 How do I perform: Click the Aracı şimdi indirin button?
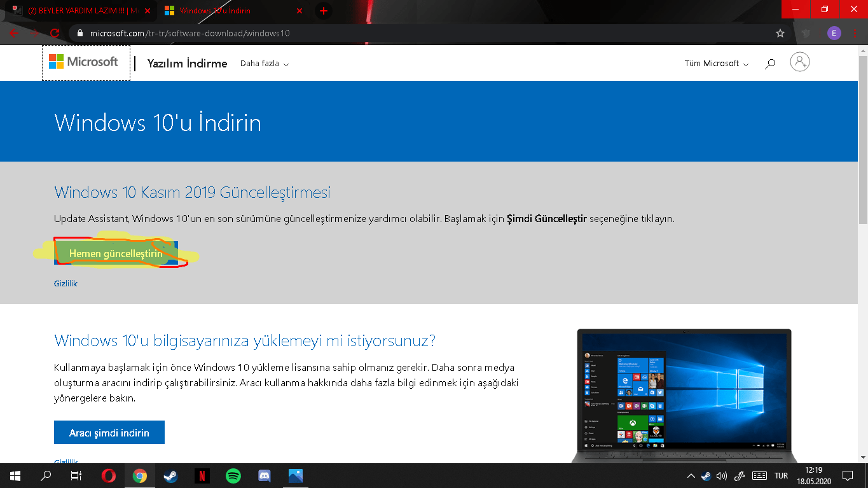[x=109, y=433]
